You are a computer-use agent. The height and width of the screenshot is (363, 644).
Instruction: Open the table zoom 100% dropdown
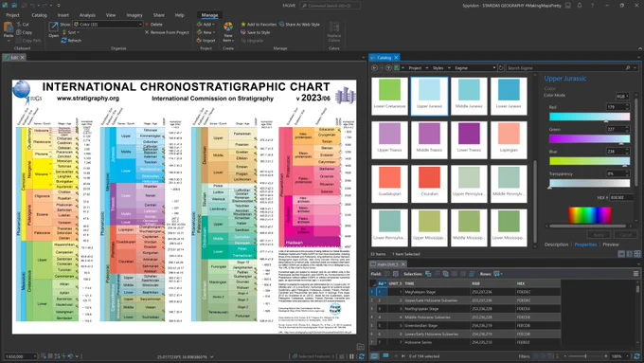[627, 356]
